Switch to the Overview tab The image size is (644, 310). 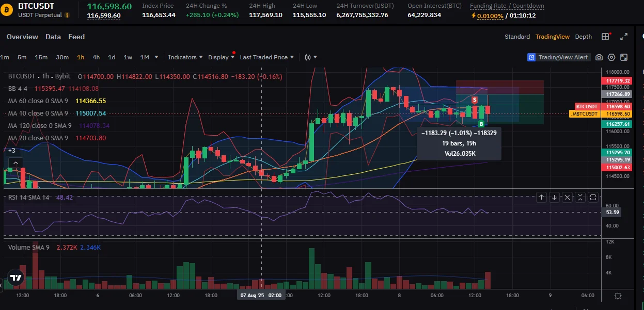[x=22, y=37]
